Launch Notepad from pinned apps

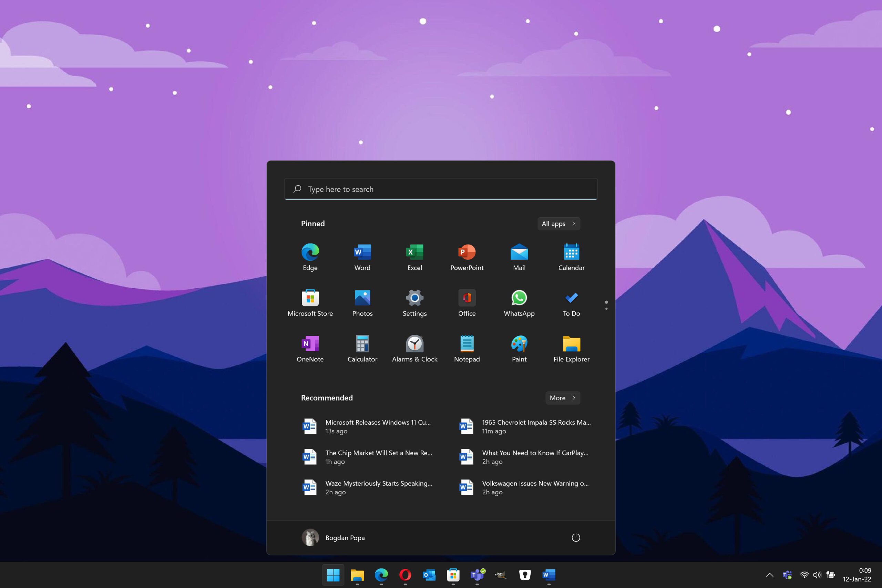coord(467,348)
